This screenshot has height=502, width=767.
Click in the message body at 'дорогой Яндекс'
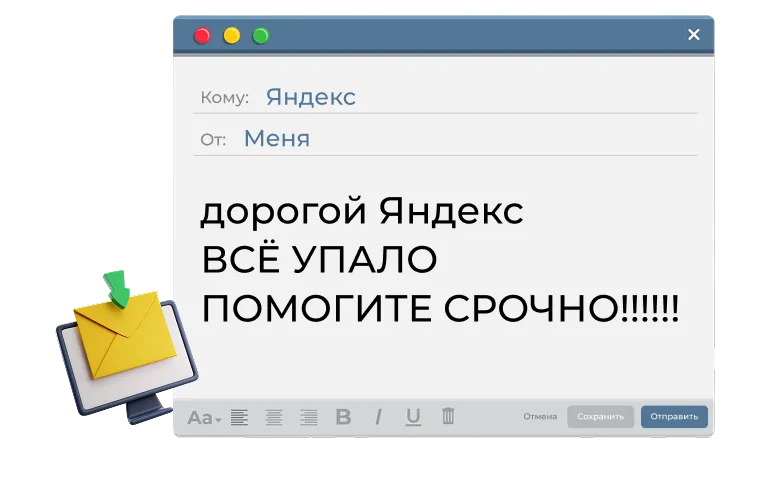[362, 211]
